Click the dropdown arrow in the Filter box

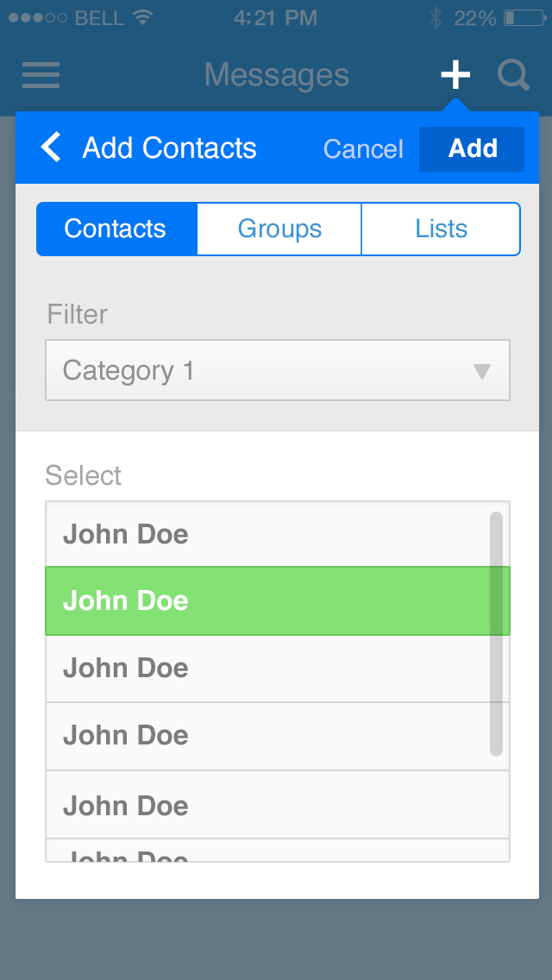pos(482,371)
